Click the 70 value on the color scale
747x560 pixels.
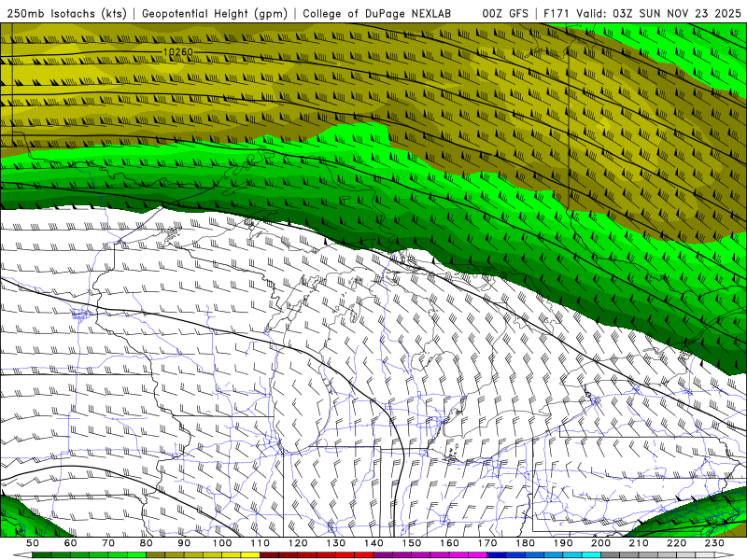click(x=108, y=543)
